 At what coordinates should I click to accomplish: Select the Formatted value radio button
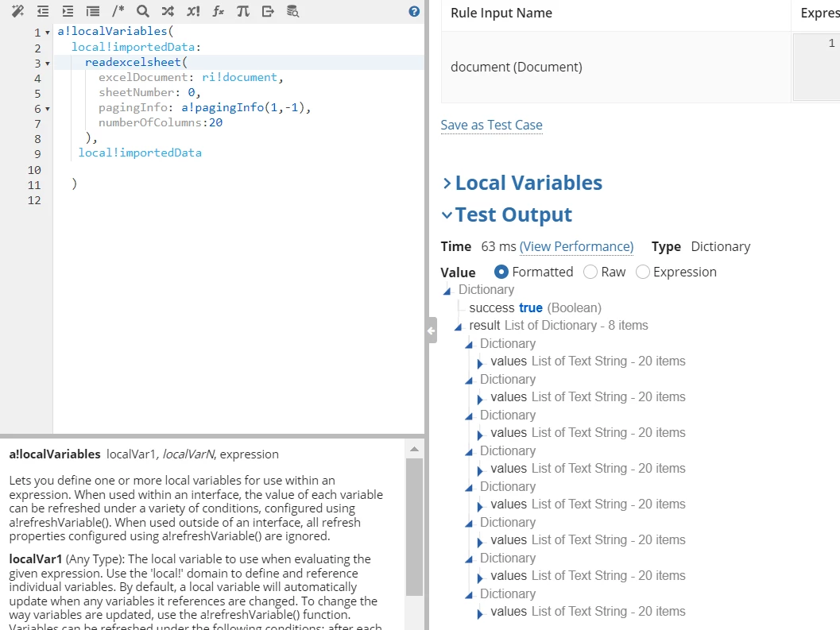pos(501,272)
